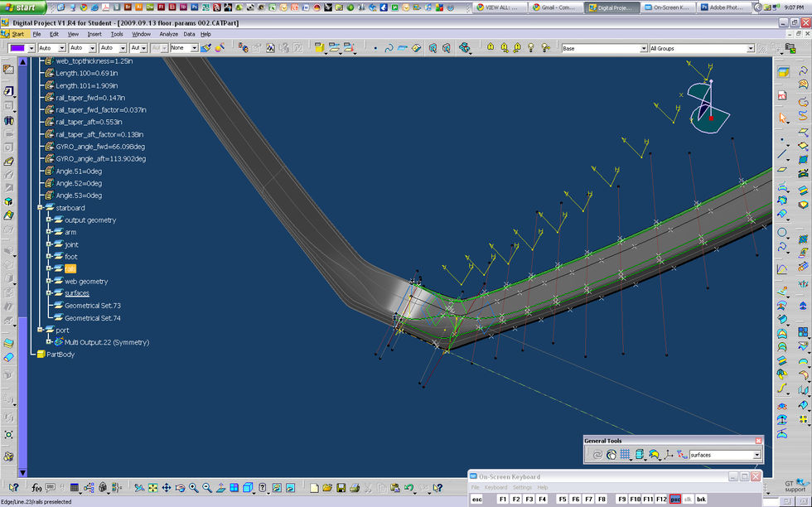Click the Zoom Out magnifier
The width and height of the screenshot is (812, 507).
(207, 488)
